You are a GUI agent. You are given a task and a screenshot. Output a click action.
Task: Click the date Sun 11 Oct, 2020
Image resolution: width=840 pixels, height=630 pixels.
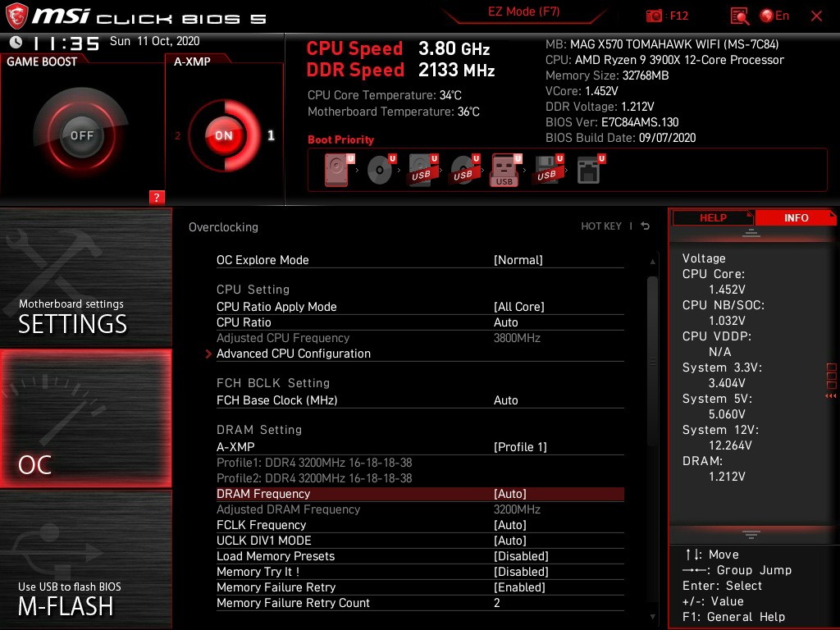tap(155, 41)
